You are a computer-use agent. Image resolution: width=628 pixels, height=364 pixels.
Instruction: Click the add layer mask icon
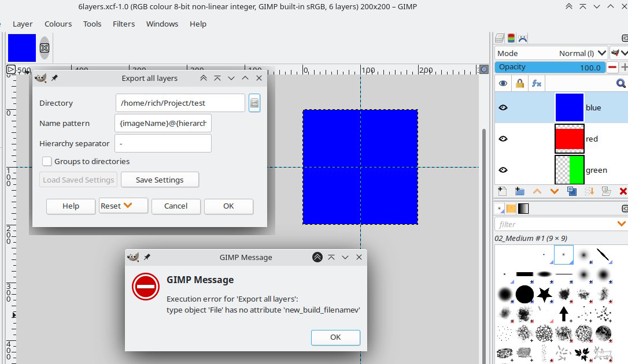click(x=606, y=191)
